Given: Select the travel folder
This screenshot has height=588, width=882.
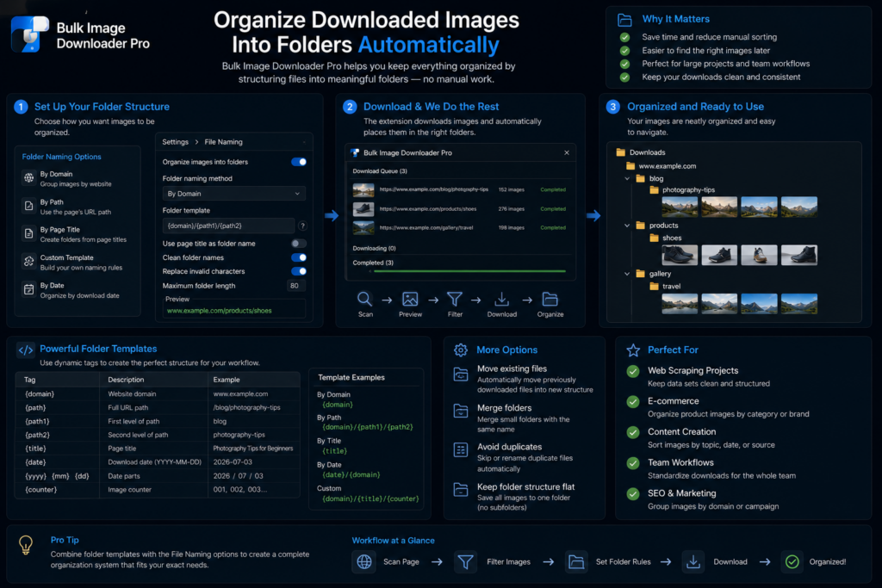Looking at the screenshot, I should [665, 286].
